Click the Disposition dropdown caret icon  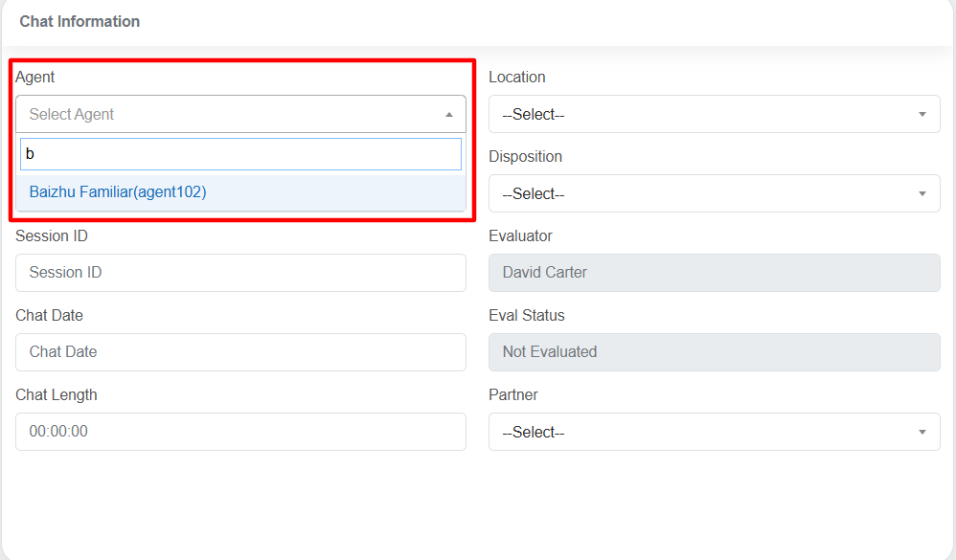coord(922,194)
